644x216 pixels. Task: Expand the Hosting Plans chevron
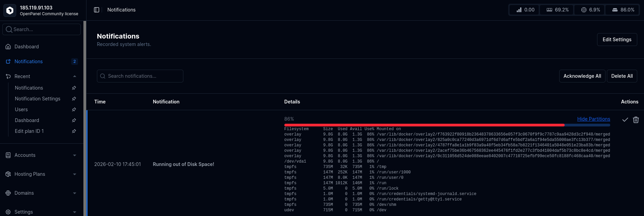75,174
